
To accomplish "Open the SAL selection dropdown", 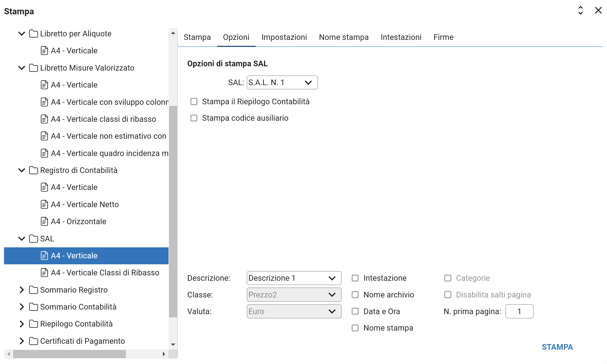I will pyautogui.click(x=282, y=82).
